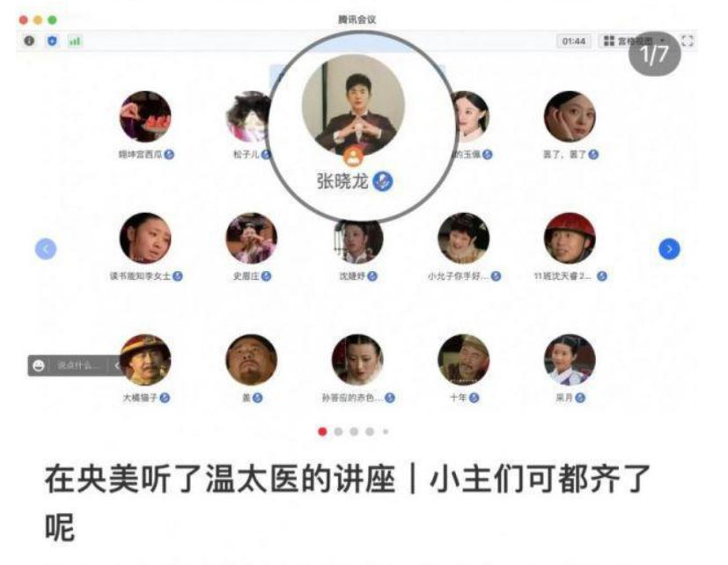
Task: Go to next participants page arrow
Action: click(669, 249)
